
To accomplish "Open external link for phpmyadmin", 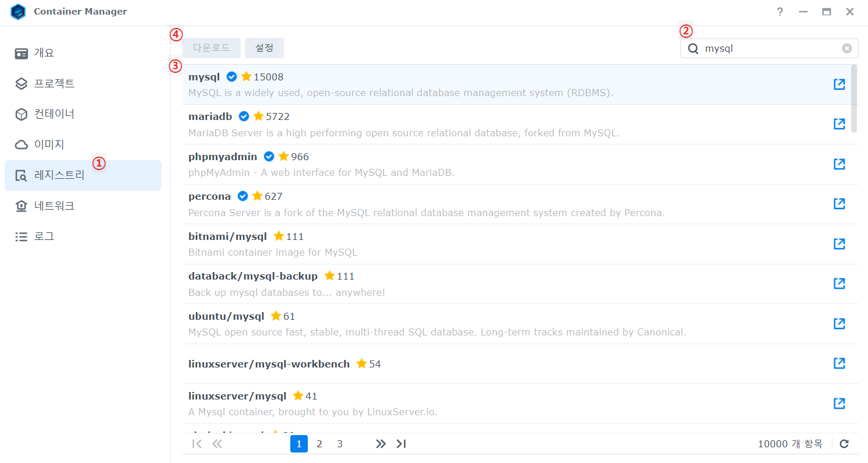I will pos(839,164).
